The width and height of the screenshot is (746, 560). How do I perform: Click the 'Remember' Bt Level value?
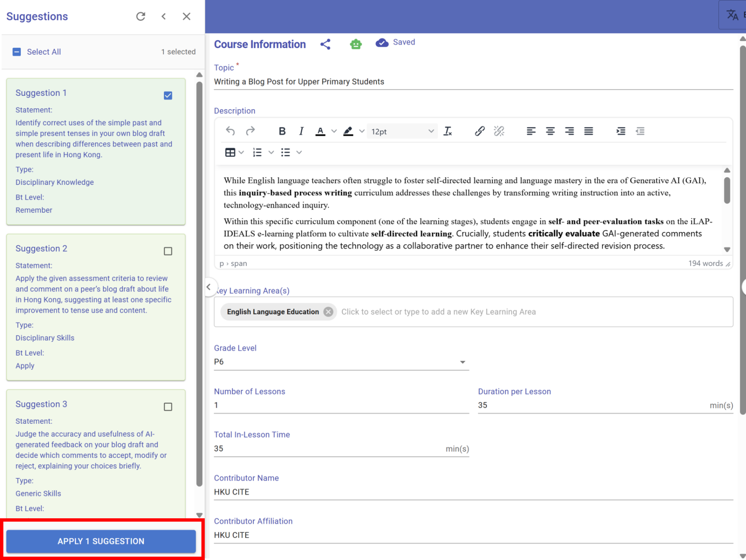pos(34,210)
